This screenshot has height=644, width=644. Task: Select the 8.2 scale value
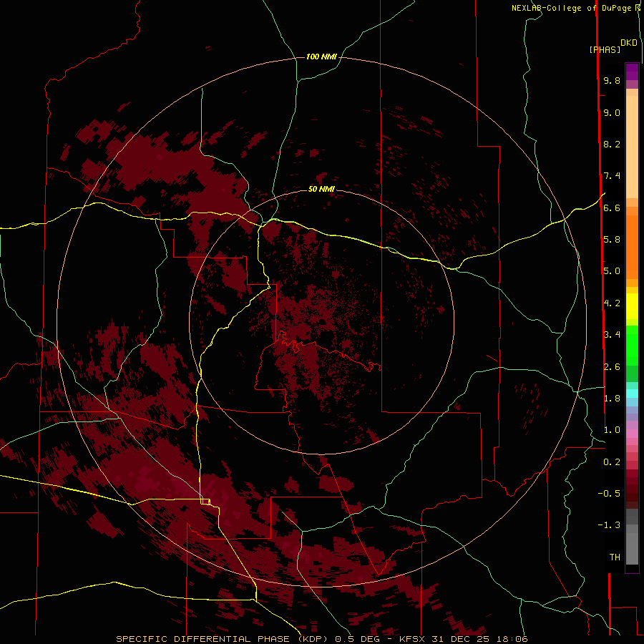click(x=612, y=144)
